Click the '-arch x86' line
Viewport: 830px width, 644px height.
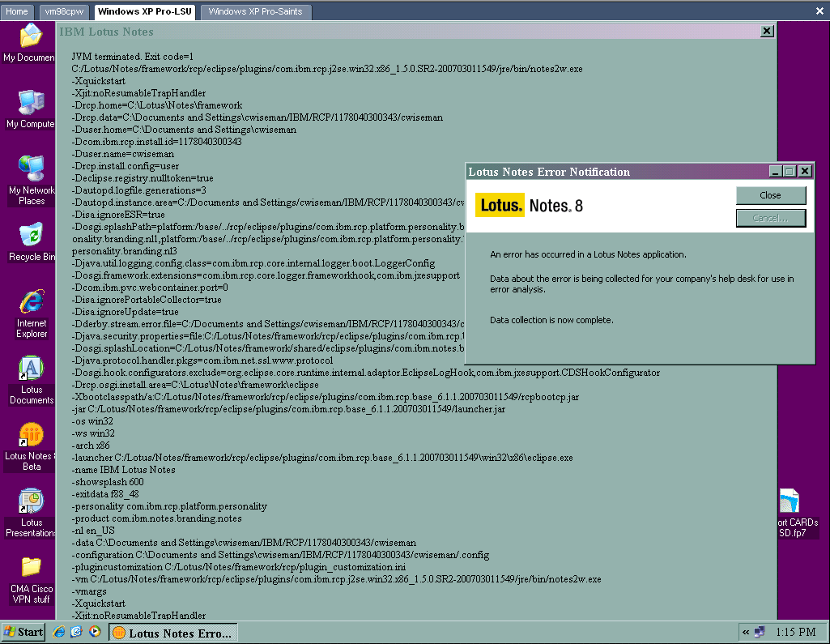92,446
